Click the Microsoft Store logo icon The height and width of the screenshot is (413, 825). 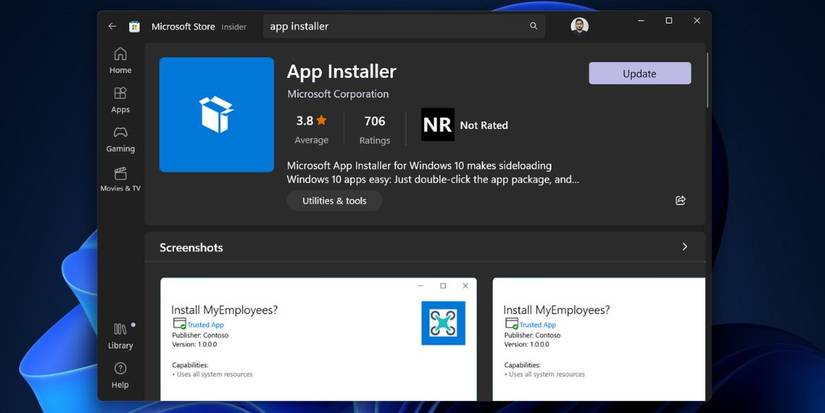click(134, 27)
